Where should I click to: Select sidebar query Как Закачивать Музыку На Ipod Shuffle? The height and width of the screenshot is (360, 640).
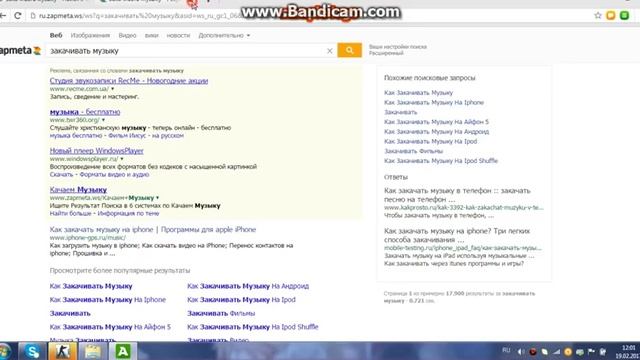tap(441, 161)
